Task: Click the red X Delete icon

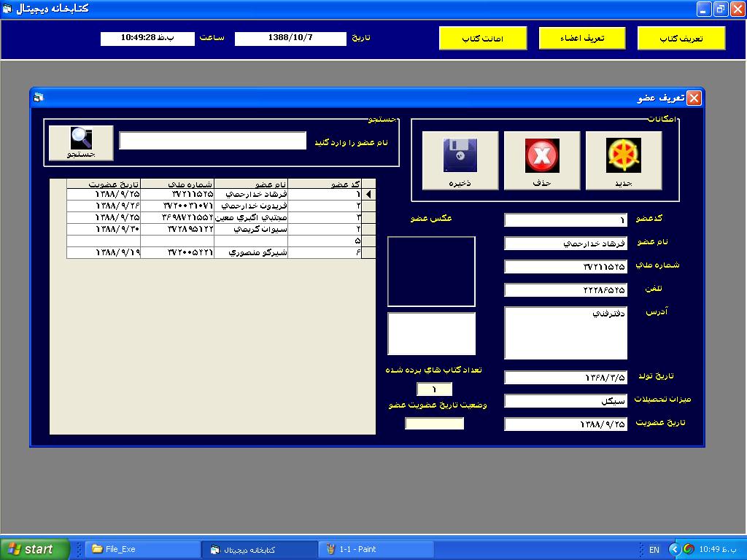Action: (x=541, y=160)
